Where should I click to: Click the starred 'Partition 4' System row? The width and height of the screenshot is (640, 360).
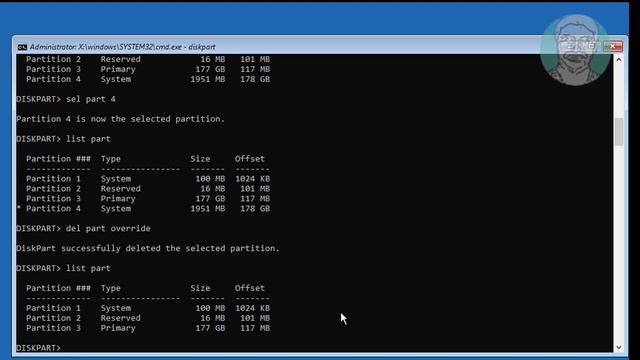[144, 209]
